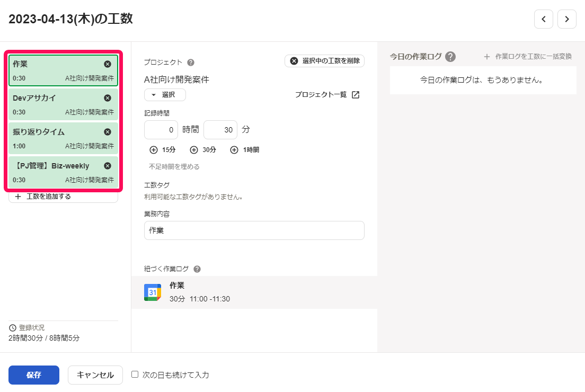The image size is (585, 392).
Task: Open the help icon beside 今日の作業ログ
Action: tap(450, 57)
